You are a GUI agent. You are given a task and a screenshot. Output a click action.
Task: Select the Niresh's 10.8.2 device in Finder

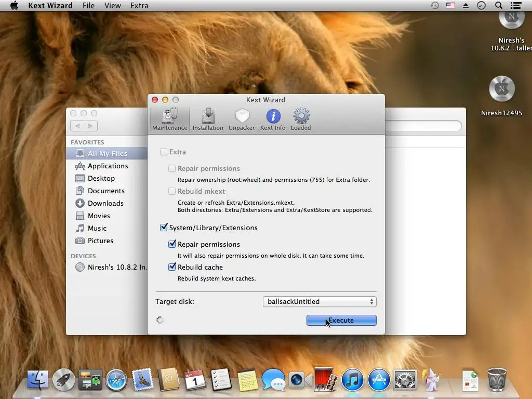tap(107, 268)
